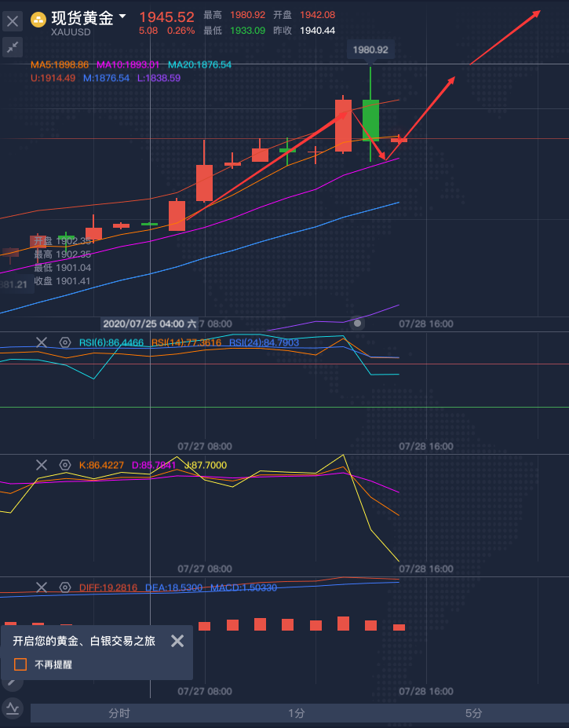Open RSI indicator settings hexagon icon
This screenshot has height=728, width=569.
coord(65,342)
